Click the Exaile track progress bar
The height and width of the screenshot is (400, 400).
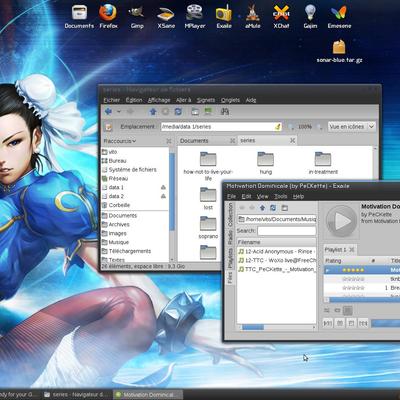[385, 323]
